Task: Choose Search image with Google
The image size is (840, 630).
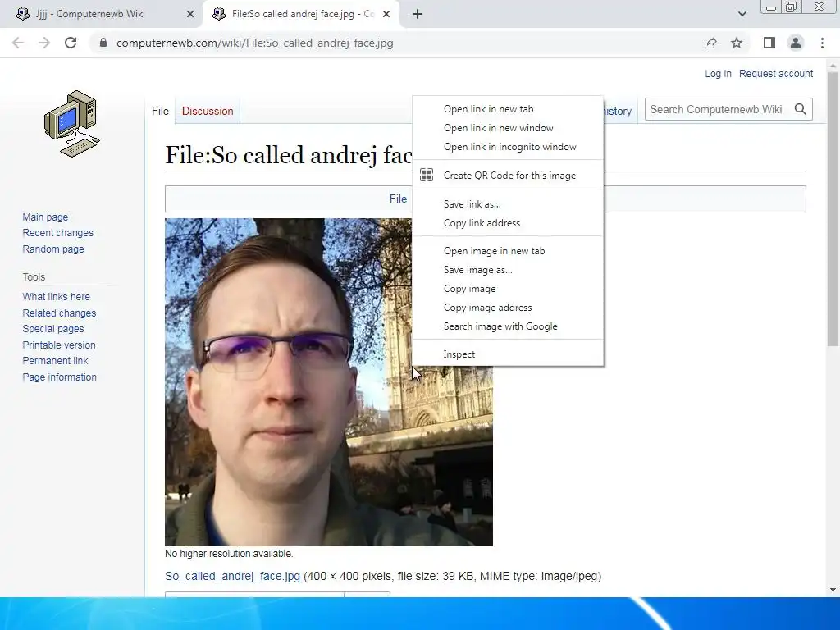Action: [508, 326]
